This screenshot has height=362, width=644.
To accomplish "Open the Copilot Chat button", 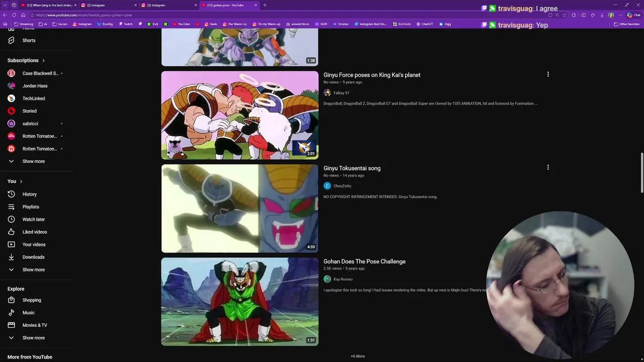I will click(633, 15).
